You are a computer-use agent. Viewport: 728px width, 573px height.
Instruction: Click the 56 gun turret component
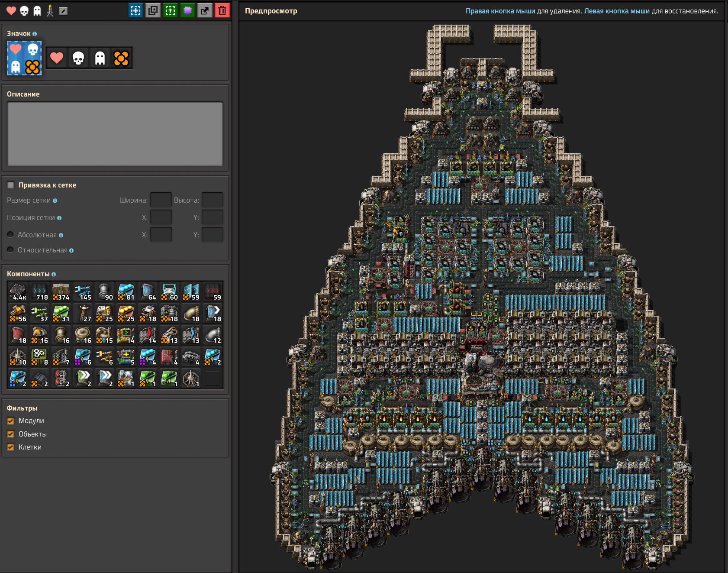click(x=18, y=313)
